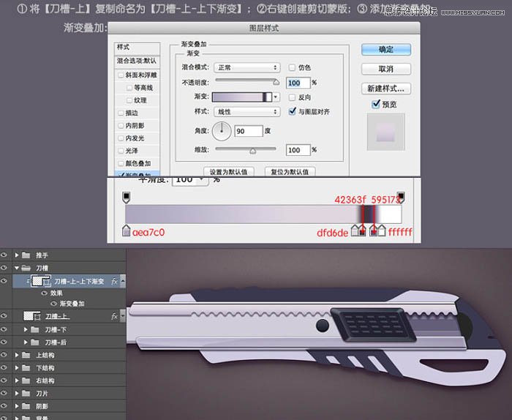Expand the 推手 group
This screenshot has height=420, width=512.
coord(16,255)
